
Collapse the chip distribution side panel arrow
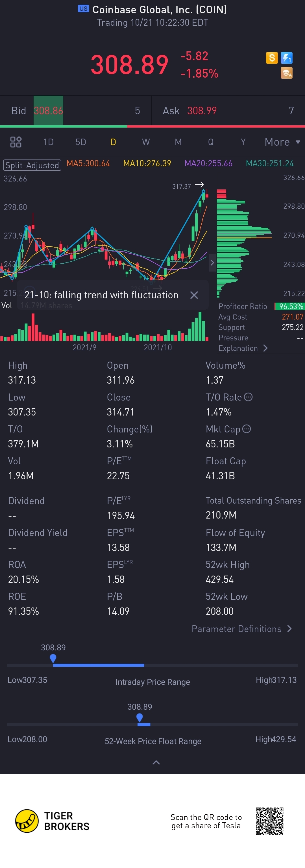[212, 263]
